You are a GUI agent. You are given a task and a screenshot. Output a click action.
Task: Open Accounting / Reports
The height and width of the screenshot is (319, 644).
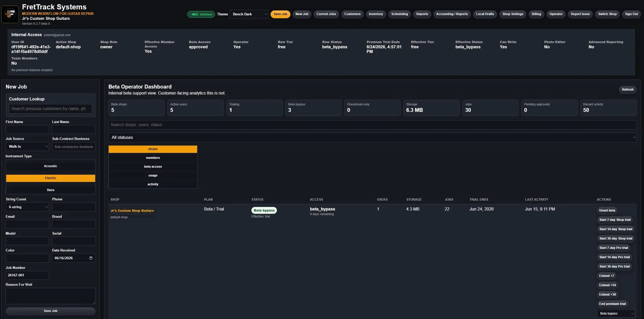pyautogui.click(x=452, y=14)
